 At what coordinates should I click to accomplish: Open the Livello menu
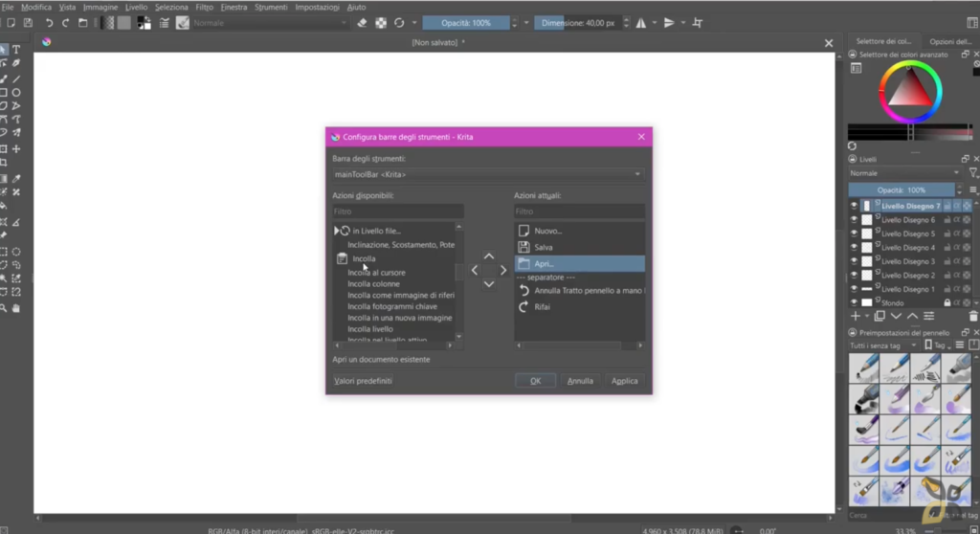136,7
